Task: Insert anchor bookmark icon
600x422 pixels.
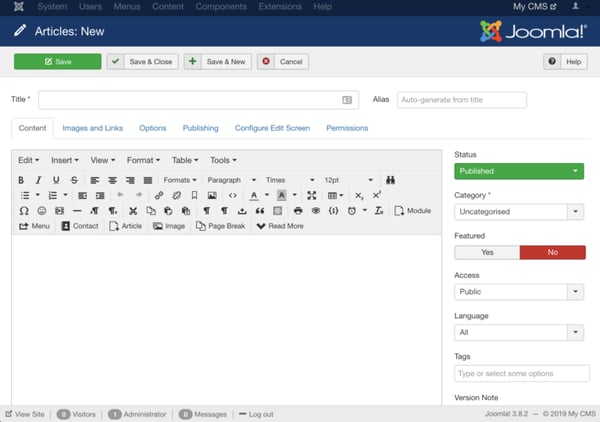Action: coord(194,196)
